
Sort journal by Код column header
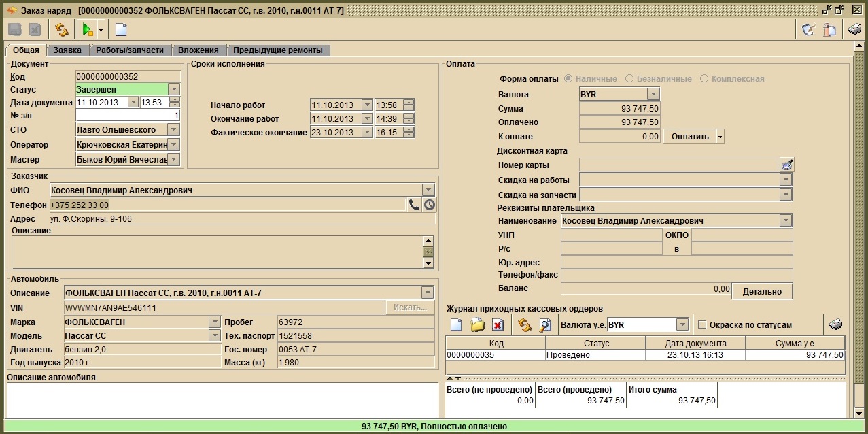click(496, 344)
